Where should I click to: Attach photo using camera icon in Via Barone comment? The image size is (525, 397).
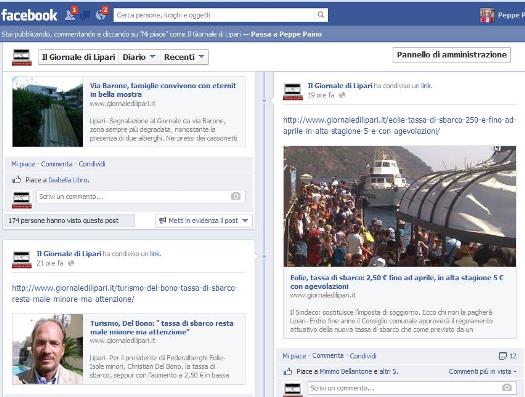(236, 196)
